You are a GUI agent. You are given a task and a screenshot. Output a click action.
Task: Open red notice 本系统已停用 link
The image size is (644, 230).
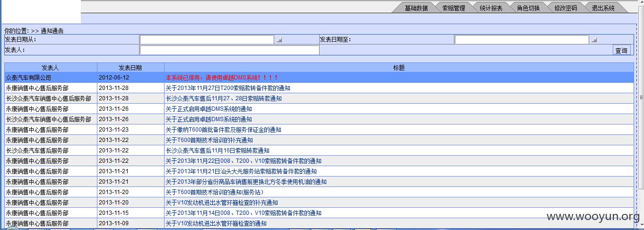coord(222,78)
